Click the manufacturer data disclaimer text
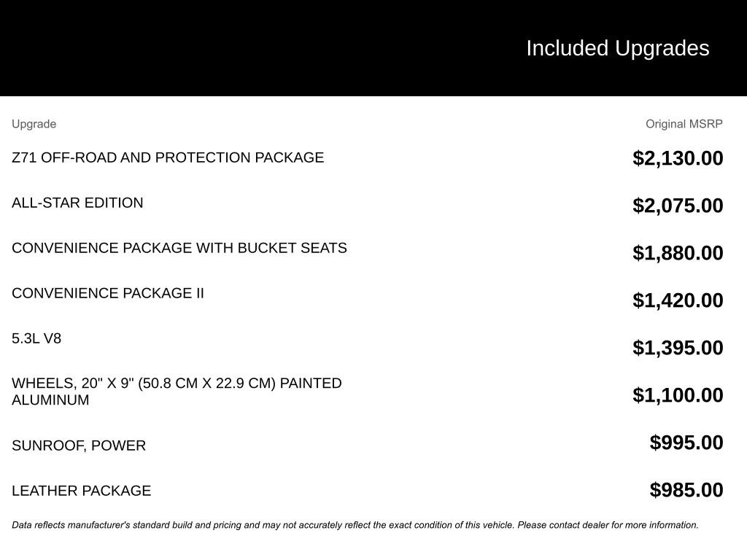747x560 pixels. point(355,525)
